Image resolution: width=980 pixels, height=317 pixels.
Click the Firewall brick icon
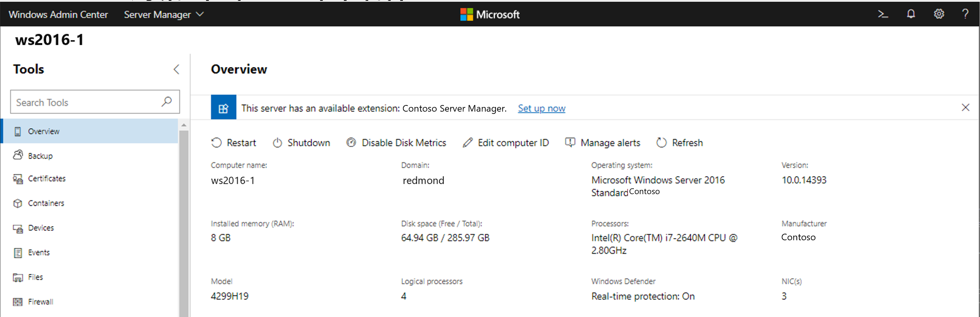coord(18,302)
